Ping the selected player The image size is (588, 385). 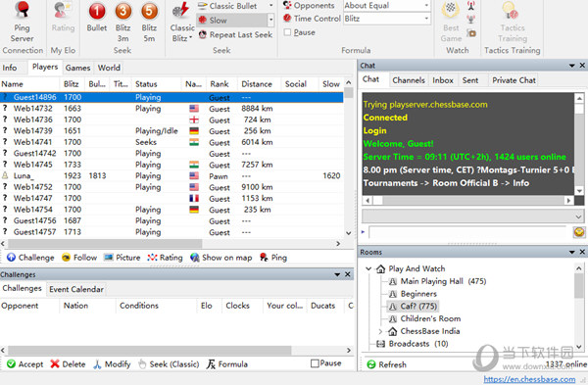pos(273,258)
